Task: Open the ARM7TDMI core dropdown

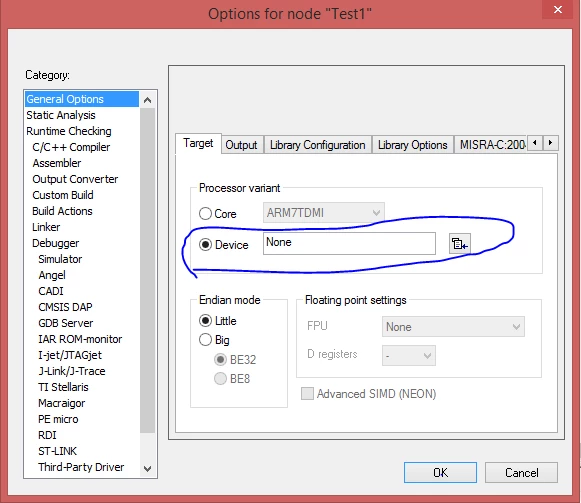Action: (323, 213)
